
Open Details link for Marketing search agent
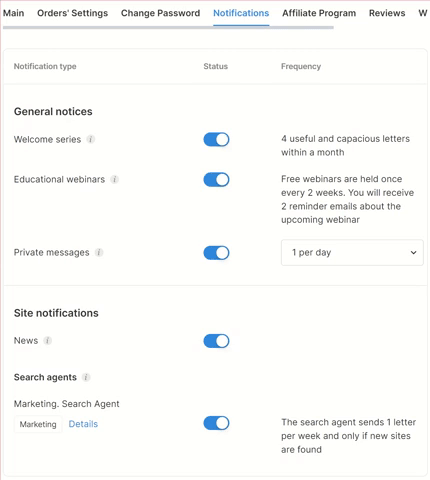pos(83,424)
